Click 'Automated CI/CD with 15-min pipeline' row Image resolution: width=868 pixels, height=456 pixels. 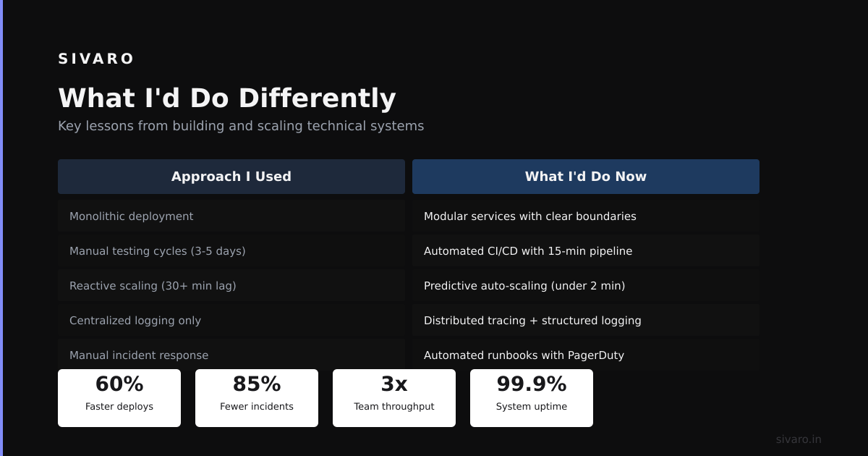tap(586, 251)
